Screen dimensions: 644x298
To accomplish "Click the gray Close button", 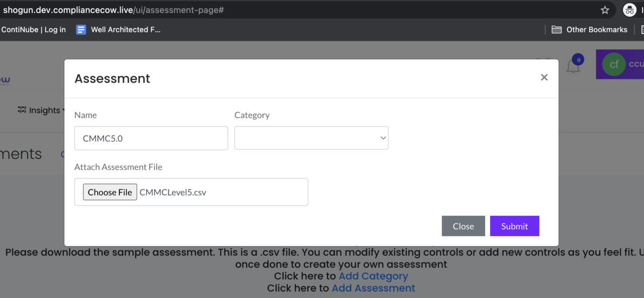I will coord(463,226).
